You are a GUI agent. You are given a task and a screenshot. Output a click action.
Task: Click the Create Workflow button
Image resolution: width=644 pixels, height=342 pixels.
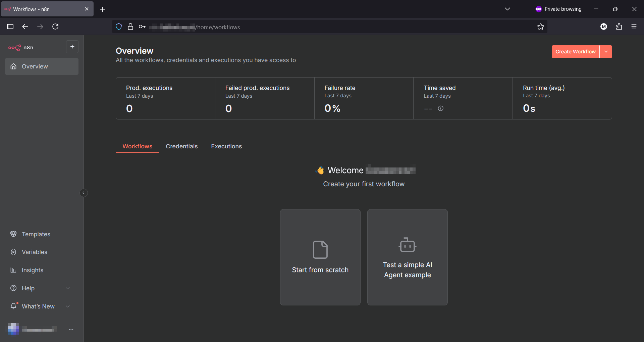[x=575, y=51]
